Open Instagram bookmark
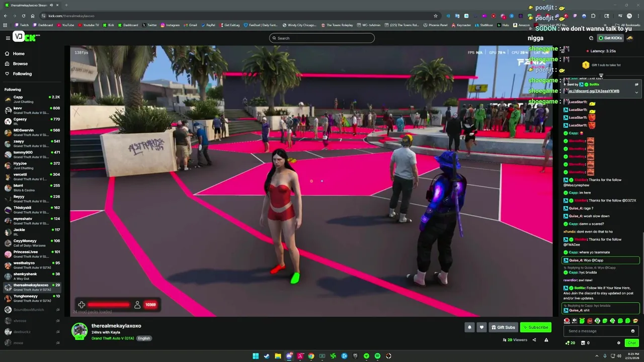Viewport: 644px width, 362px height. tap(170, 25)
